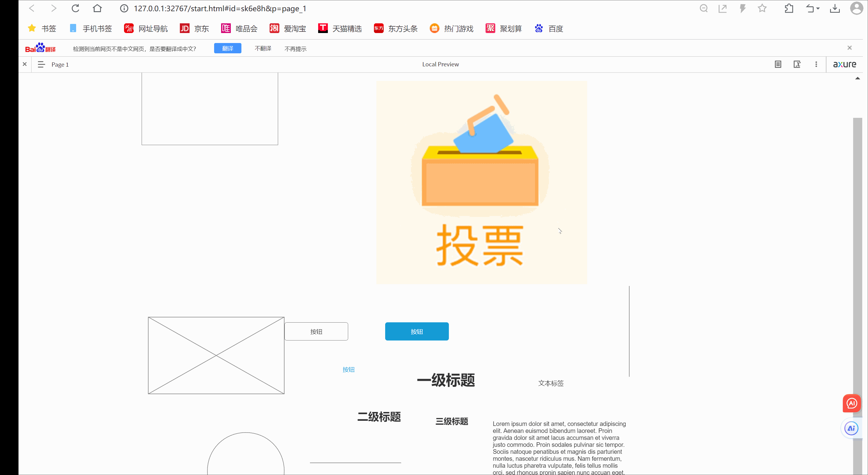Open the Axure notes panel icon
The height and width of the screenshot is (475, 868).
pyautogui.click(x=778, y=64)
